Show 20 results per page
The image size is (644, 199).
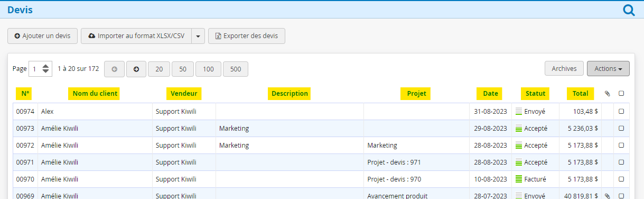(x=159, y=69)
